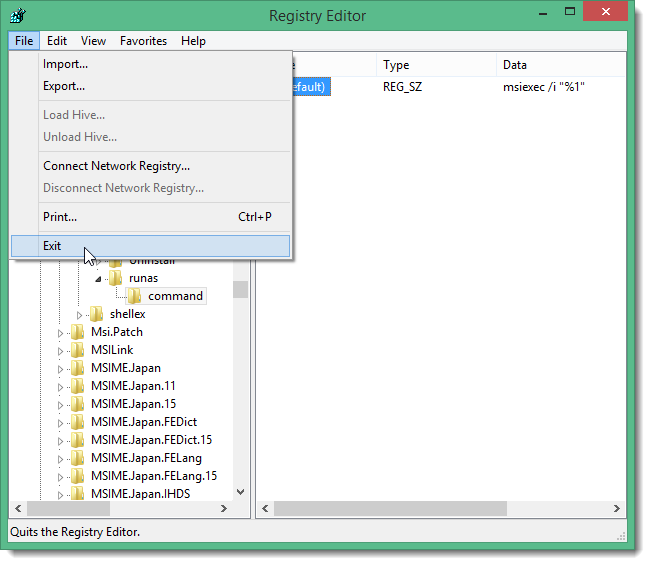This screenshot has height=565, width=650.
Task: Click the MSIME.Japan.15 folder icon
Action: coord(78,404)
